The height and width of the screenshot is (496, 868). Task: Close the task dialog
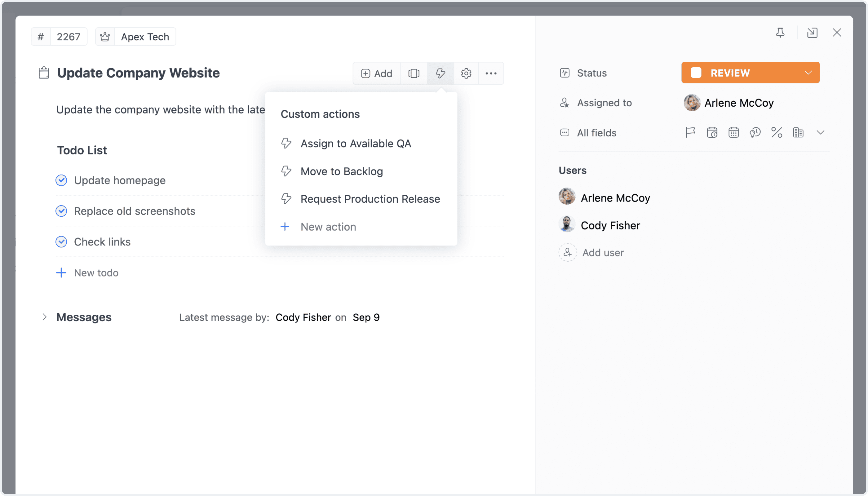point(837,33)
